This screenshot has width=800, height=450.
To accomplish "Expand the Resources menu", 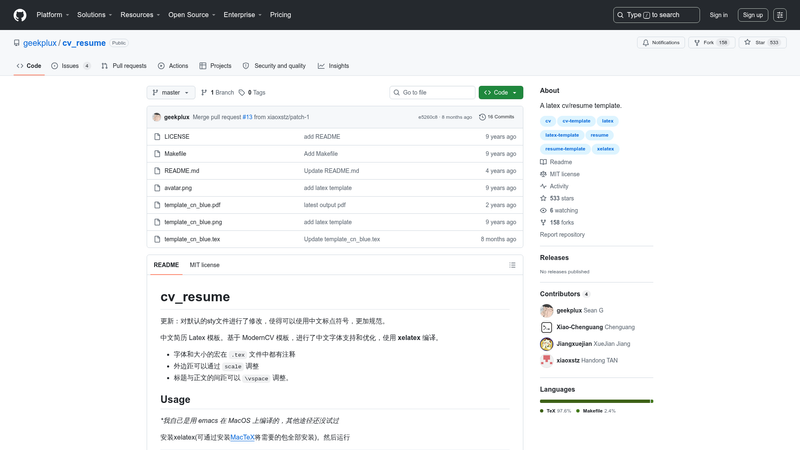I will [x=140, y=15].
